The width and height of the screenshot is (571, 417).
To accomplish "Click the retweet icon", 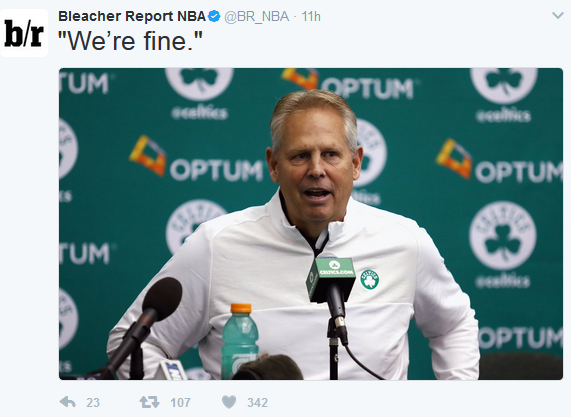I will point(149,402).
